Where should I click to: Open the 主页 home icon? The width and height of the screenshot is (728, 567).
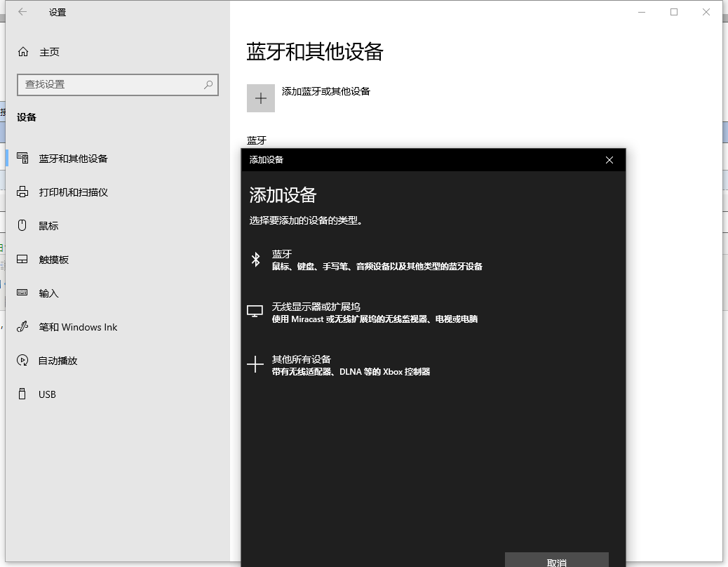point(23,51)
